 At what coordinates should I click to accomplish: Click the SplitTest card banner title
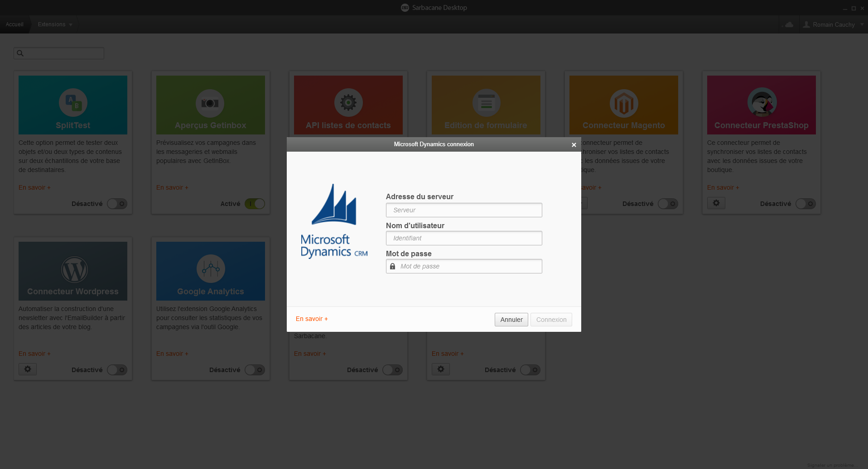pyautogui.click(x=73, y=125)
